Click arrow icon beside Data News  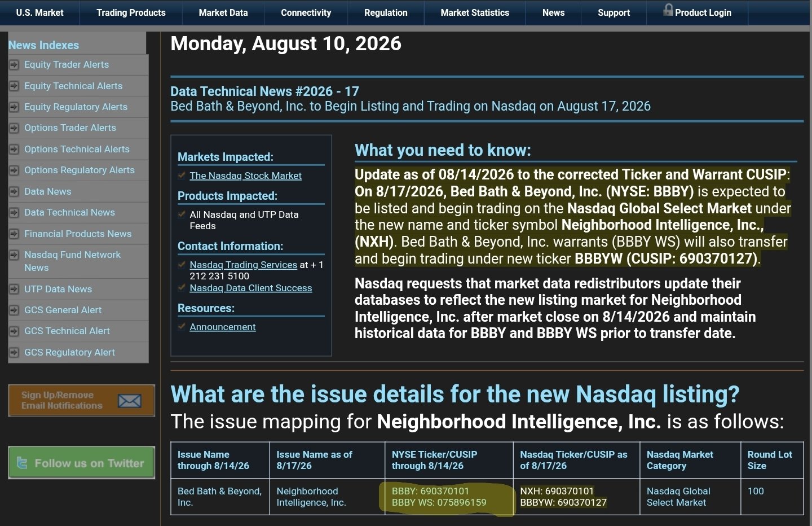pos(14,192)
